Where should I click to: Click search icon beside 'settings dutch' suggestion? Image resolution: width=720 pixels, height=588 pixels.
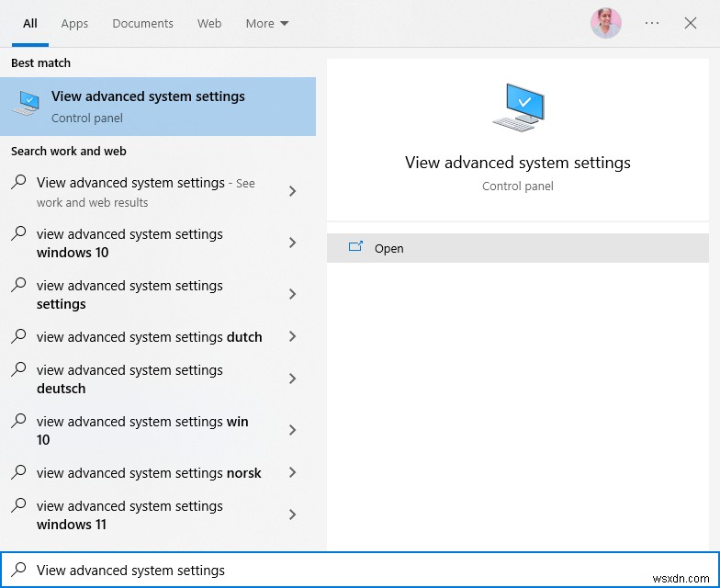(18, 336)
